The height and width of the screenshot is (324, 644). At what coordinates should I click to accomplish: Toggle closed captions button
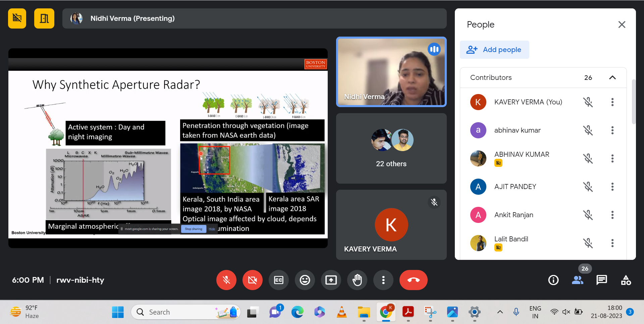[x=278, y=280]
